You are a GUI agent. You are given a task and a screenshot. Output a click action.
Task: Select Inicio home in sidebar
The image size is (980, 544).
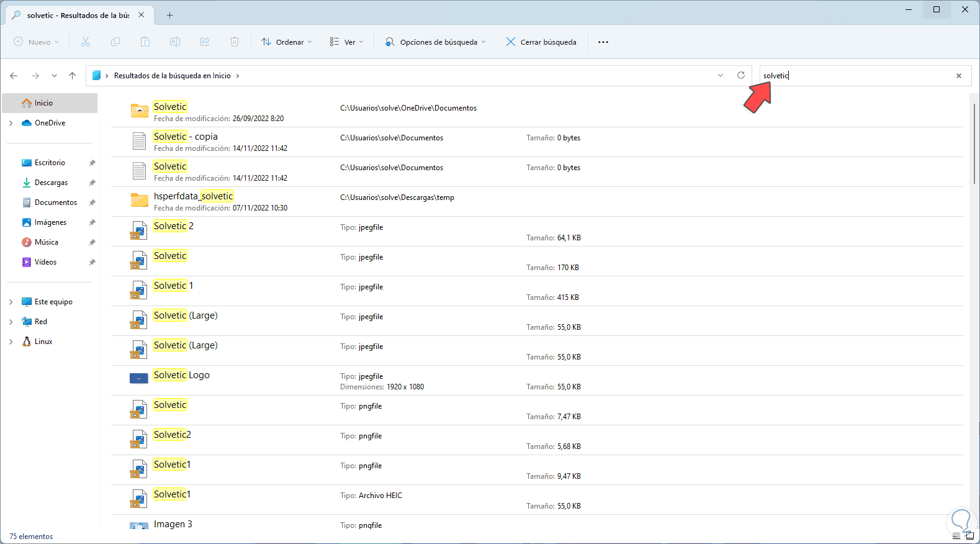(x=50, y=103)
